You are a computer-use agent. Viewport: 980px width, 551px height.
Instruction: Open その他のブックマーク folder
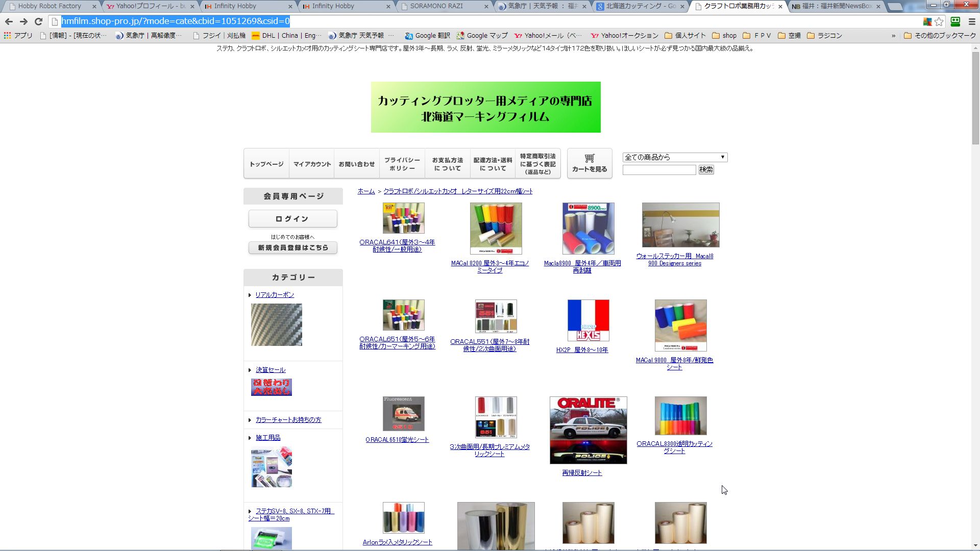click(x=940, y=36)
